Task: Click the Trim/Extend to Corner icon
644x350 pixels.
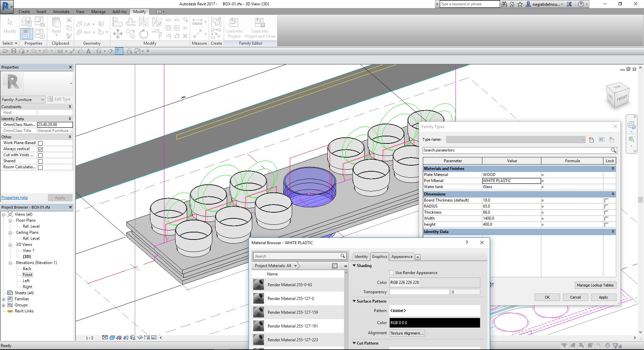Action: point(157,34)
